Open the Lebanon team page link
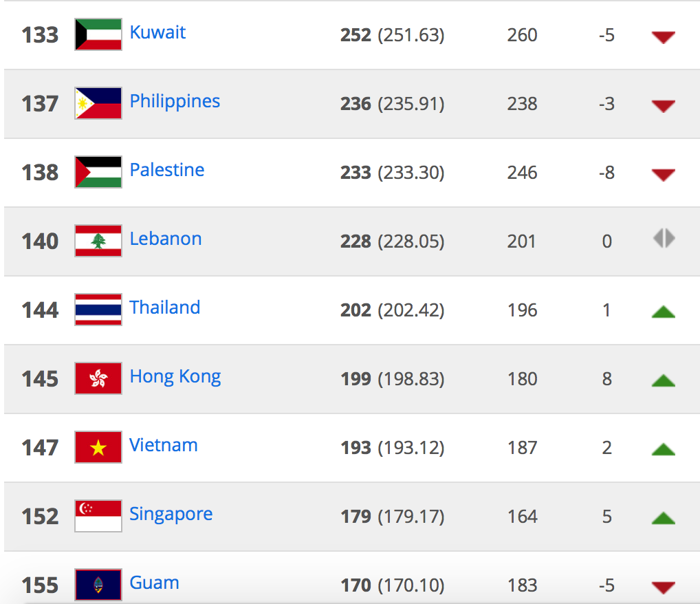 (166, 239)
